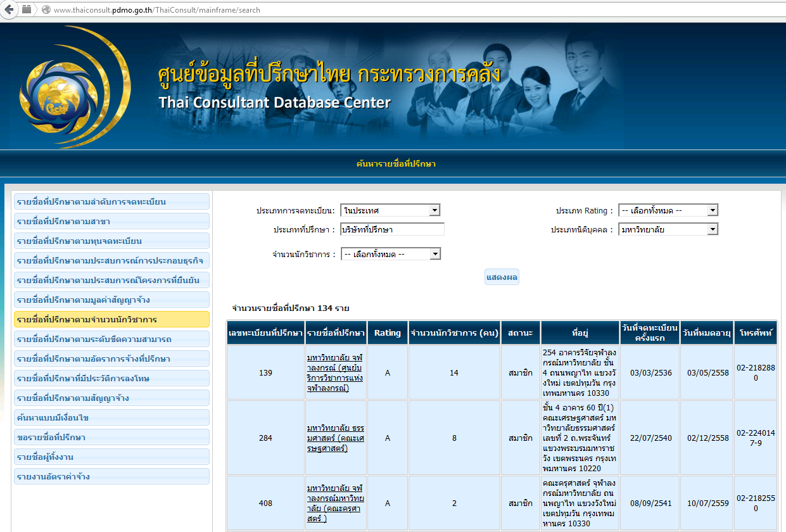The image size is (786, 532).
Task: Open the ค้นหาแบบมีเงื่อนไข menu item
Action: (111, 417)
